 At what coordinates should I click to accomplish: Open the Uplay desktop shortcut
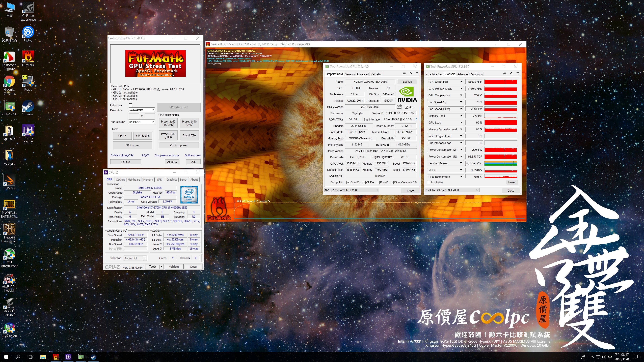tap(28, 34)
